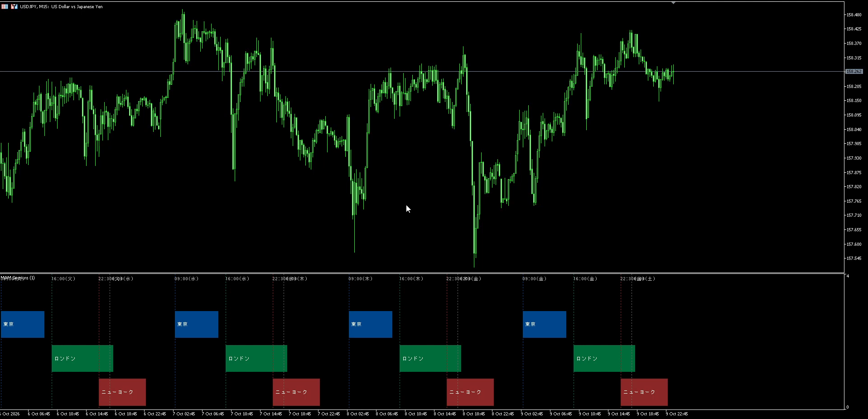Image resolution: width=868 pixels, height=419 pixels.
Task: Select the 8 Oct ニューヨーク session box
Action: pos(470,392)
